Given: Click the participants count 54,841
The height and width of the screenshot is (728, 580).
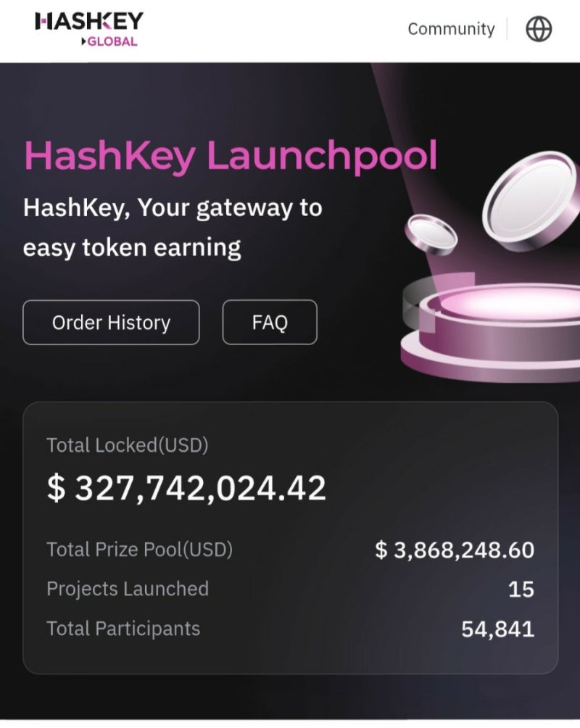Looking at the screenshot, I should 498,629.
